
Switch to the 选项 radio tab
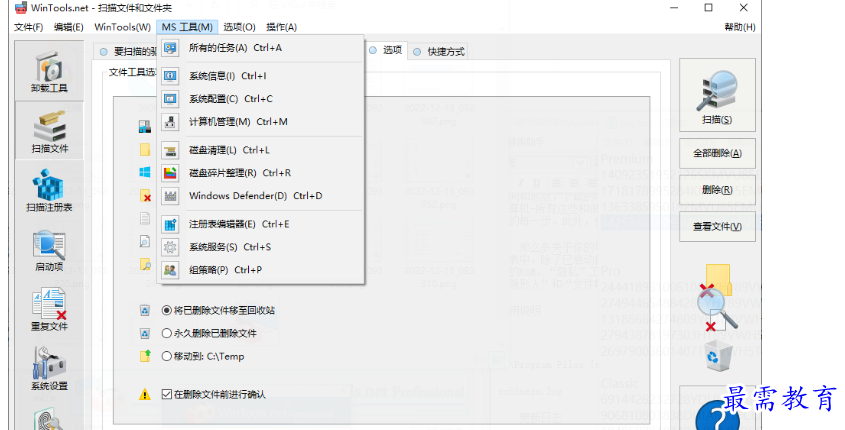pos(386,50)
